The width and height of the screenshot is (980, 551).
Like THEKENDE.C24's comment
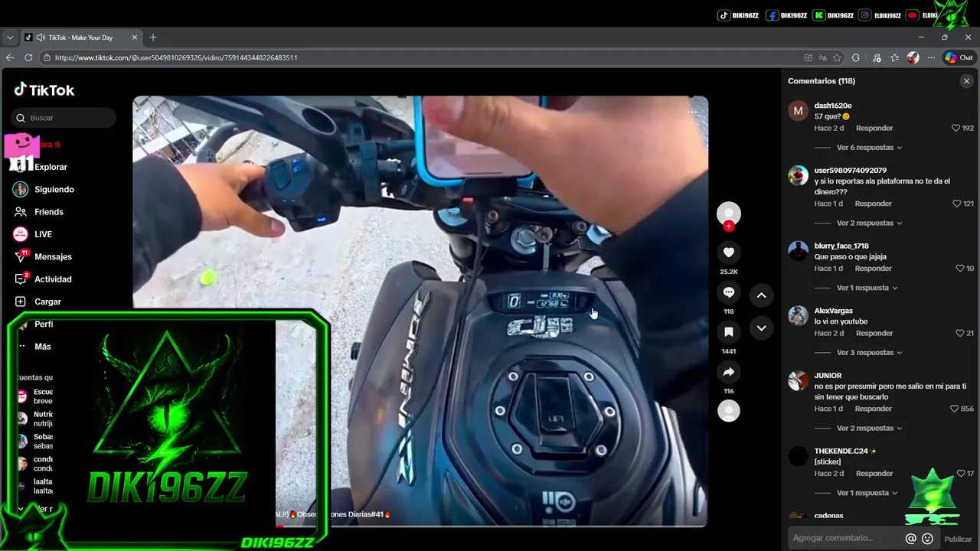(961, 474)
